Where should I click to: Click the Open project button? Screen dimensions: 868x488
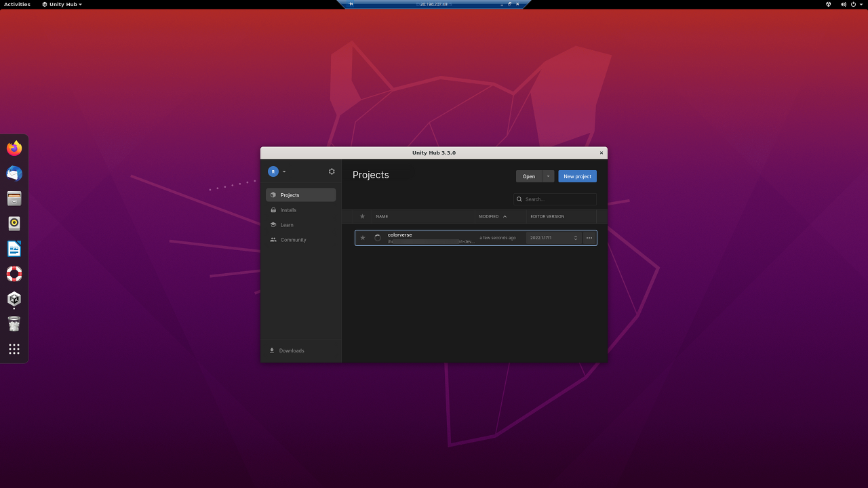click(529, 176)
